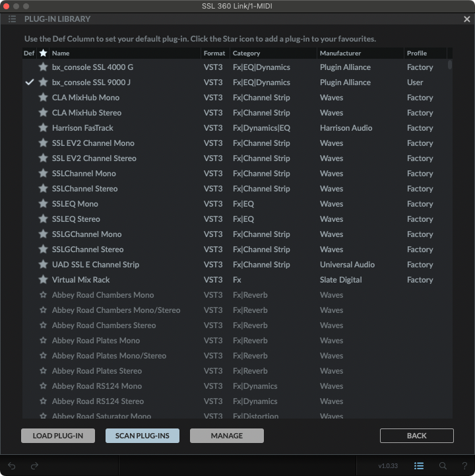Click the star icon column header
Screen dimensions: 475x476
pos(43,53)
